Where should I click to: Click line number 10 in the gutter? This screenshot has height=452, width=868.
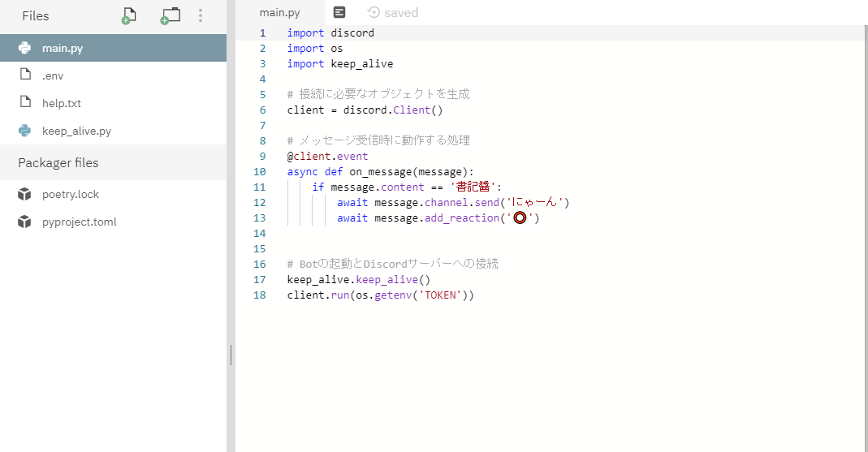(260, 171)
